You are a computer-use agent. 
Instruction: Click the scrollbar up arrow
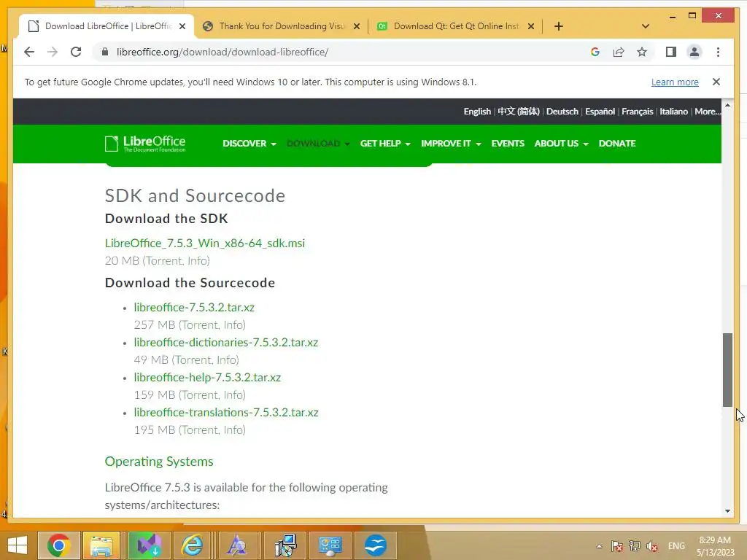click(x=727, y=105)
